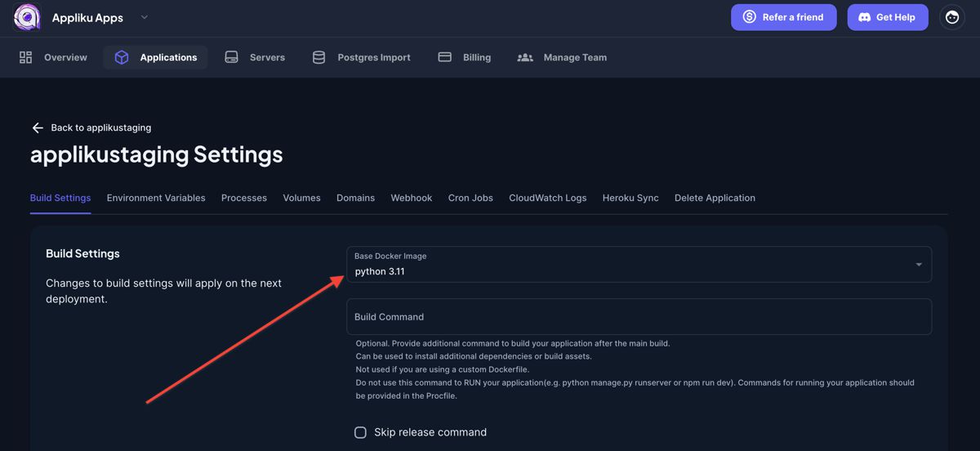The image size is (980, 451).
Task: Click the Base Docker Image dropdown arrow
Action: point(919,265)
